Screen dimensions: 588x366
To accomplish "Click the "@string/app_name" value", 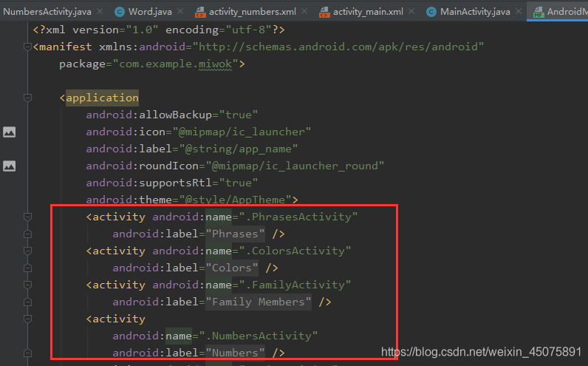I will point(238,149).
